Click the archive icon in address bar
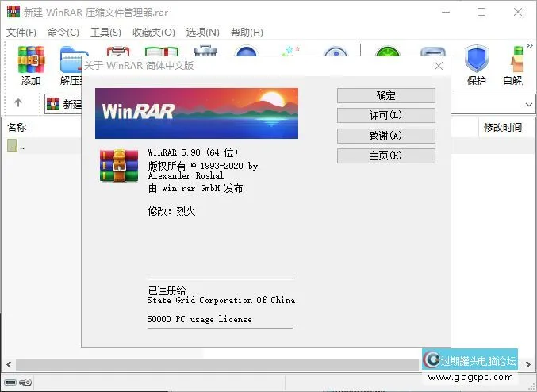The width and height of the screenshot is (537, 392). (53, 104)
